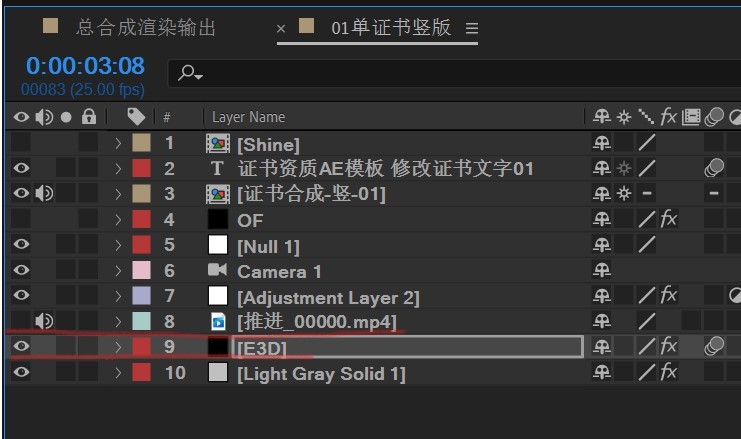Click the fx effects column header

pyautogui.click(x=668, y=116)
